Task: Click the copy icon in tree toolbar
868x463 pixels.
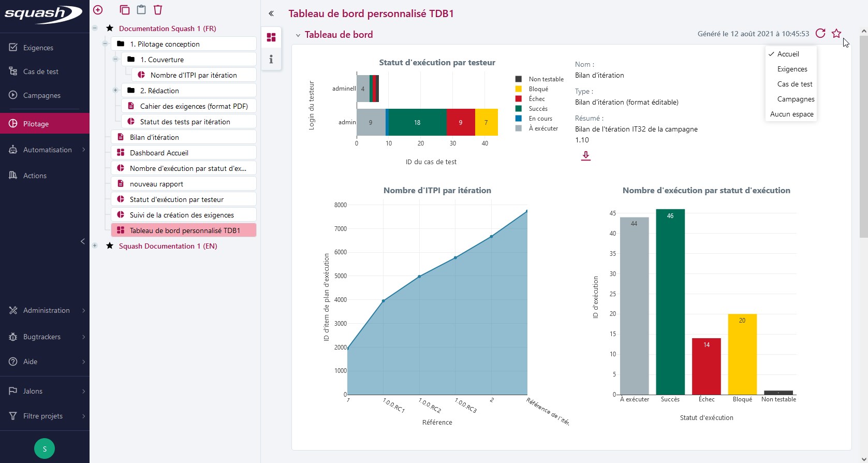Action: click(124, 10)
